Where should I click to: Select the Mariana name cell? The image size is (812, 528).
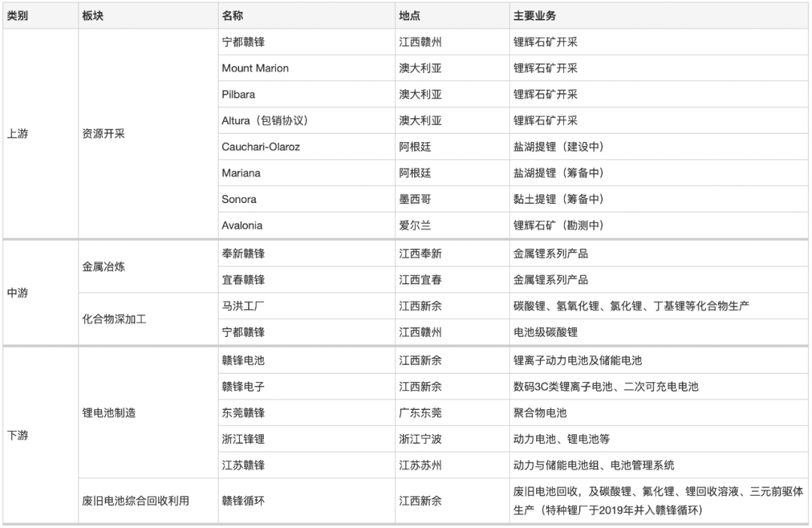[x=241, y=173]
